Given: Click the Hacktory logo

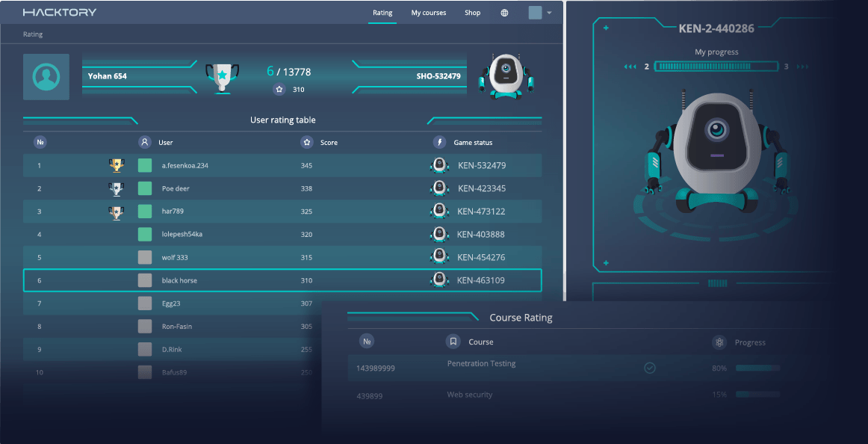Looking at the screenshot, I should click(x=59, y=12).
